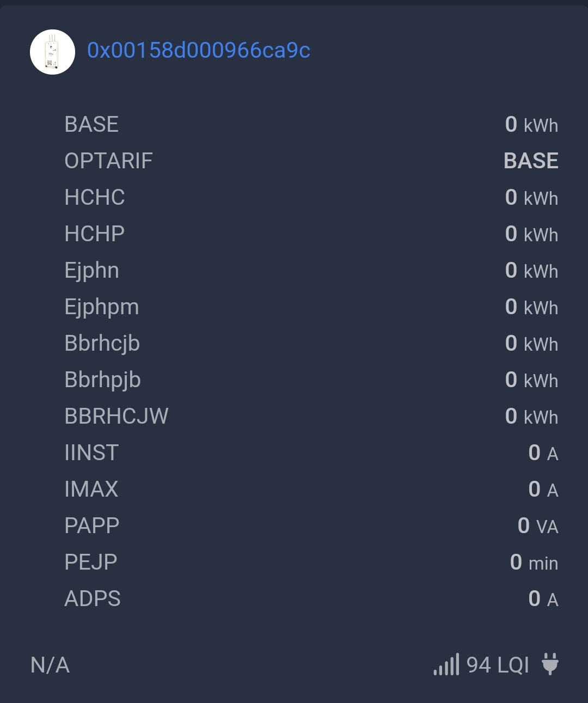Screen dimensions: 588x703
Task: Select the 94 LQI link quality text
Action: coord(498,665)
